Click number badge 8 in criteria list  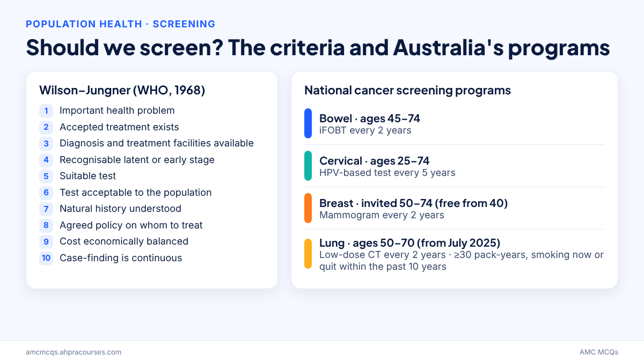pos(46,225)
